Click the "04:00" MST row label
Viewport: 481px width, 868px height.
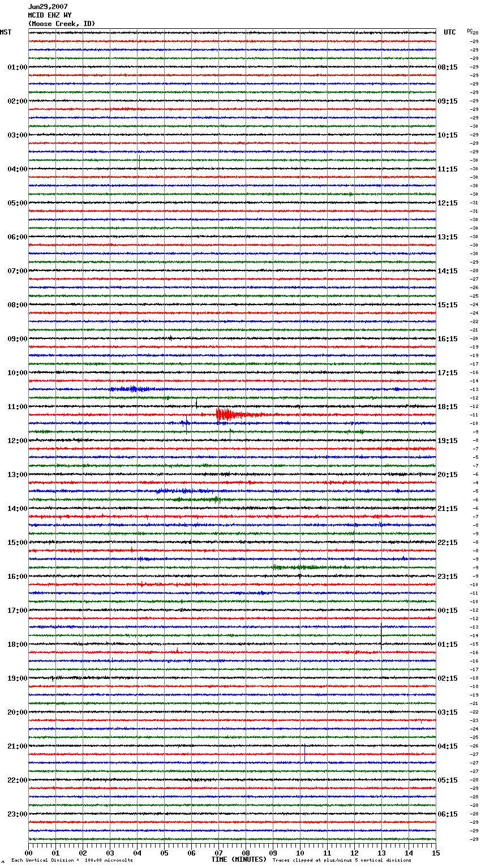click(x=18, y=169)
